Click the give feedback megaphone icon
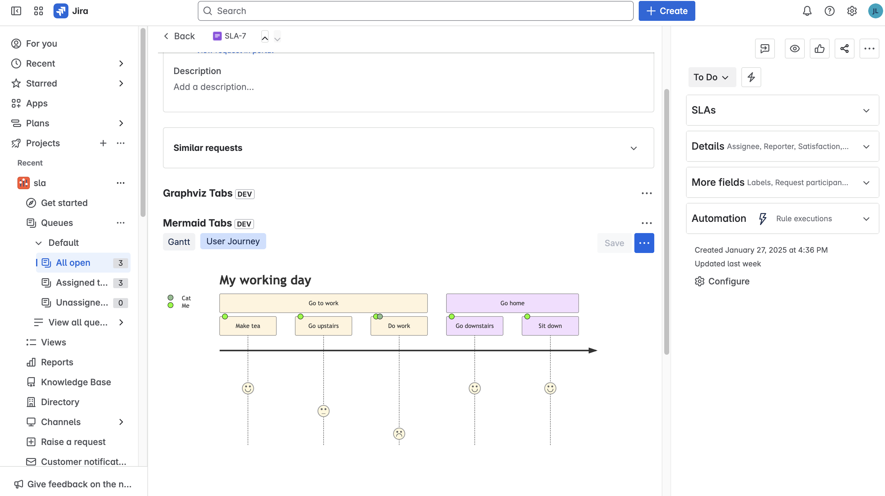The image size is (885, 496). coord(18,484)
